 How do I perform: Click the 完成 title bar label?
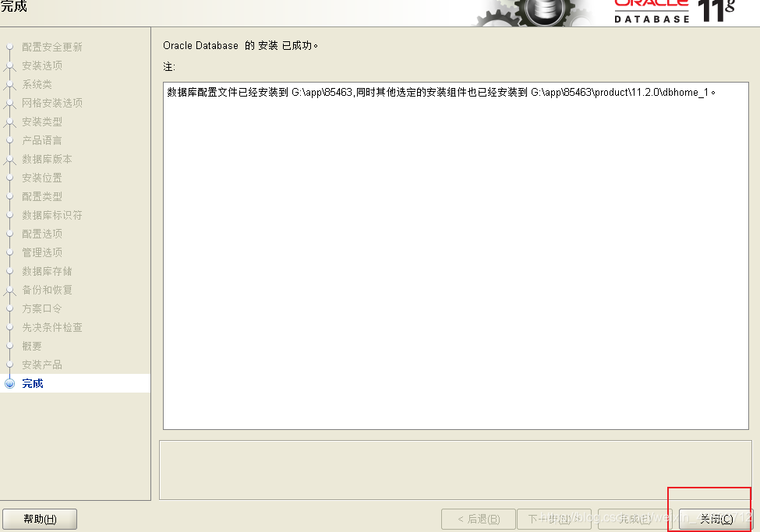[14, 5]
